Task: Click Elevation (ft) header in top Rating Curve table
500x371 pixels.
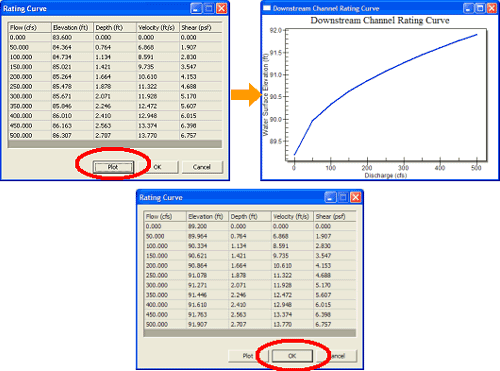Action: 72,28
